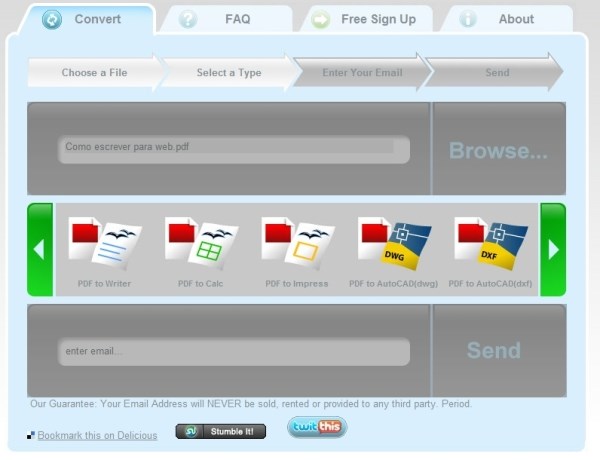600x460 pixels.
Task: Click the file name field showing web.pdf
Action: 234,148
